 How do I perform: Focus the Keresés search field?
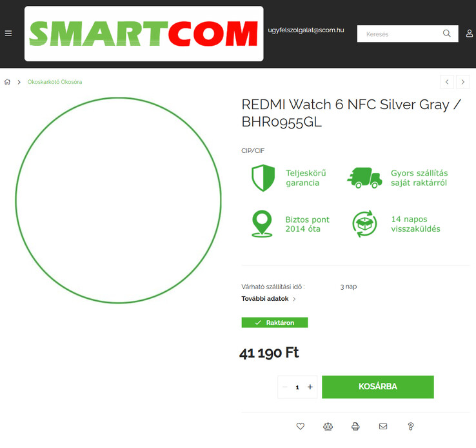tap(399, 34)
